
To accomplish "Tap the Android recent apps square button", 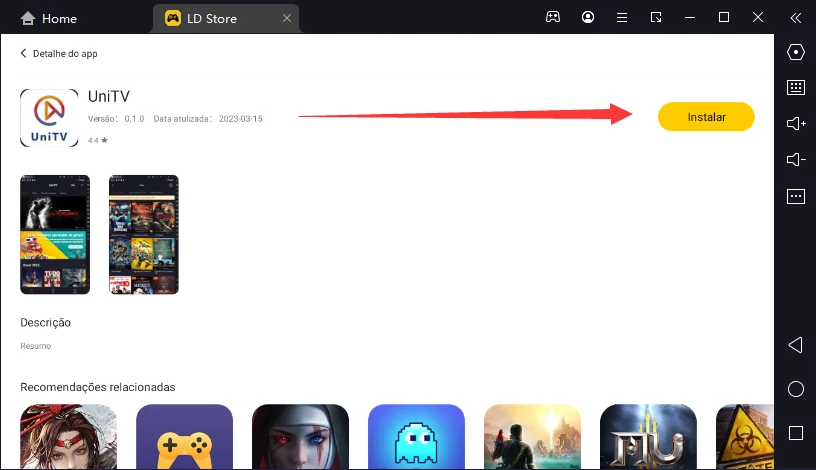I will 796,433.
